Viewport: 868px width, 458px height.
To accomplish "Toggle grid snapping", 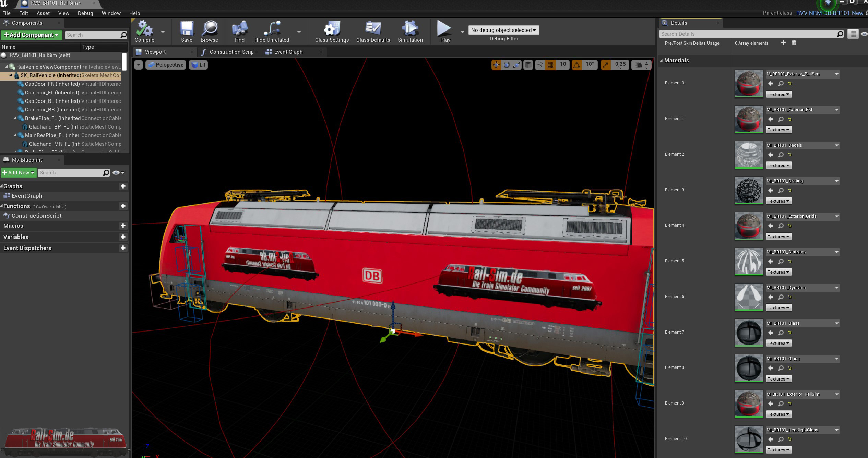I will pyautogui.click(x=550, y=65).
